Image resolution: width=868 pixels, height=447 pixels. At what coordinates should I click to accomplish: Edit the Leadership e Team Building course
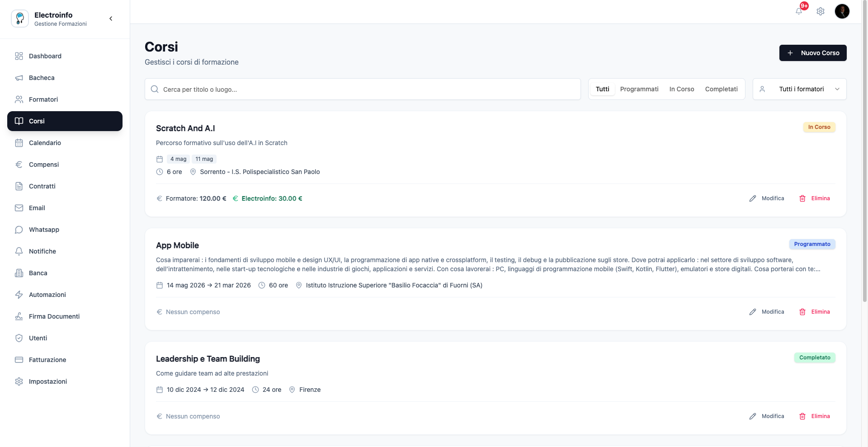tap(767, 416)
